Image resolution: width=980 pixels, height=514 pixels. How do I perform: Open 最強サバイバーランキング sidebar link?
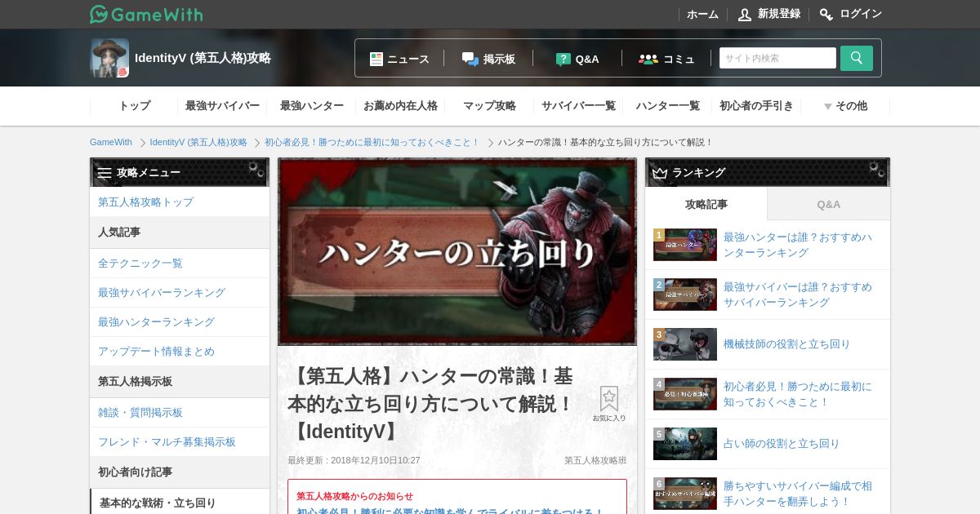[180, 292]
